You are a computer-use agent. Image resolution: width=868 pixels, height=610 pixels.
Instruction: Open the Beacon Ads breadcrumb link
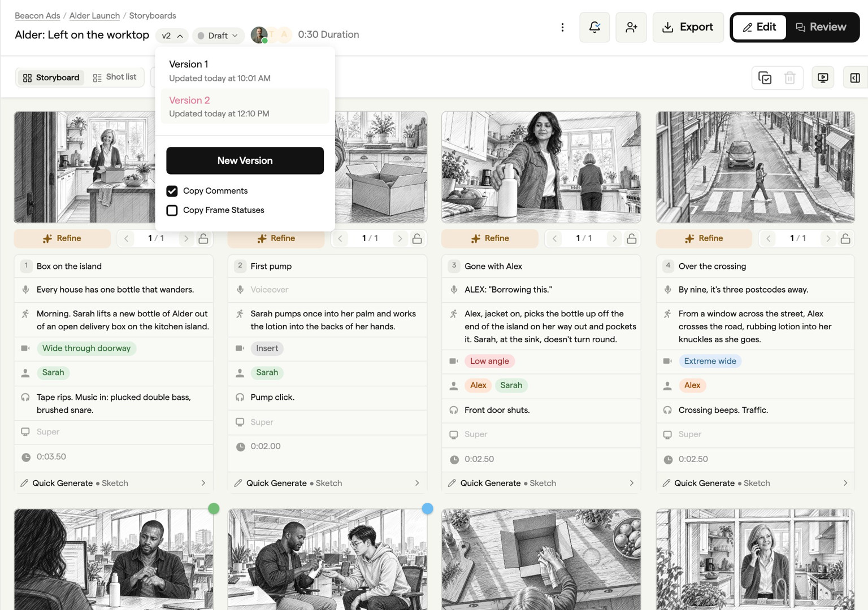tap(37, 15)
